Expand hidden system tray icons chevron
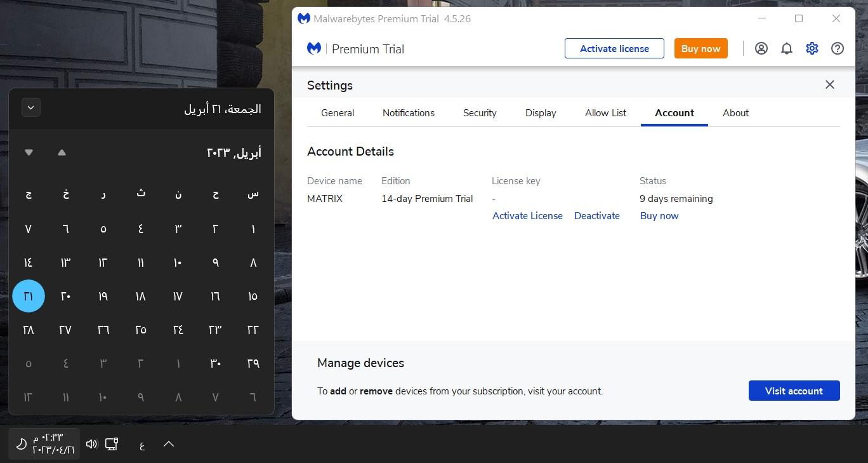Viewport: 868px width, 463px height. (169, 444)
